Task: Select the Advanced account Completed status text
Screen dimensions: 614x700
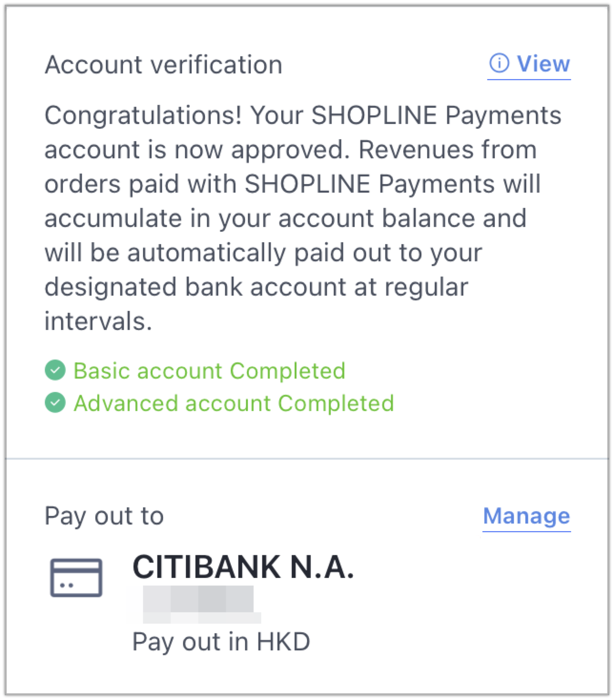Action: [234, 403]
